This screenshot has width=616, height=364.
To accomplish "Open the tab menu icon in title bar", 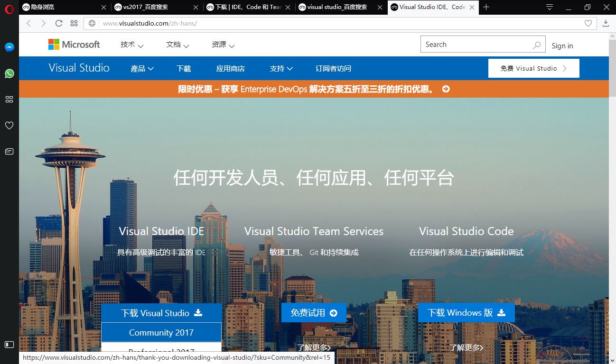I will pos(550,7).
